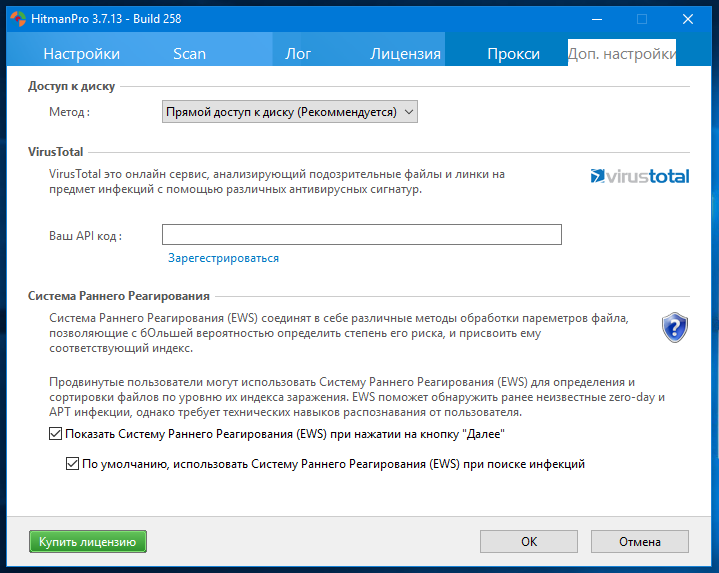Image resolution: width=719 pixels, height=573 pixels.
Task: Focus the Ваш API код input field
Action: point(362,235)
